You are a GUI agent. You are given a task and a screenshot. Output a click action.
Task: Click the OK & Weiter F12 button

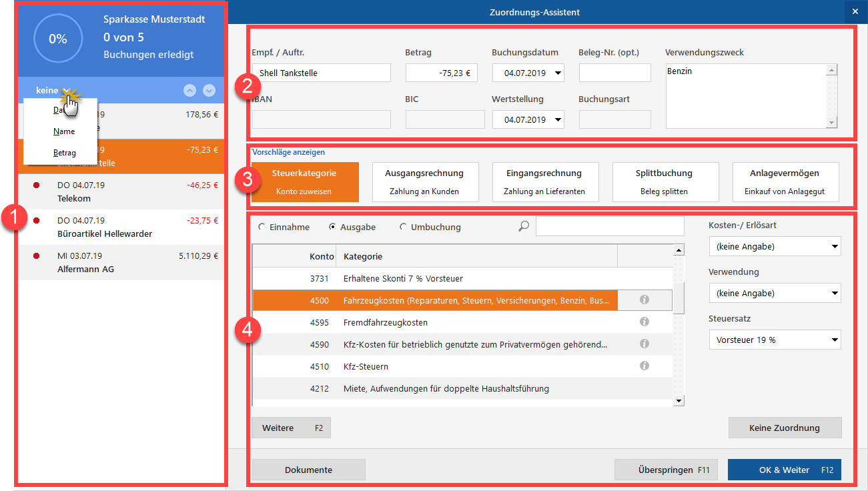tap(785, 470)
